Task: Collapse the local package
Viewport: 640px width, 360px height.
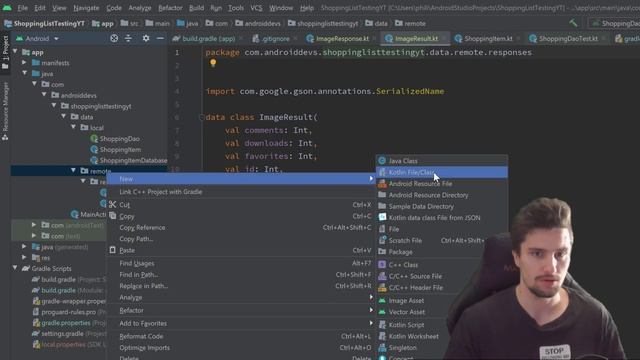Action: tap(73, 127)
